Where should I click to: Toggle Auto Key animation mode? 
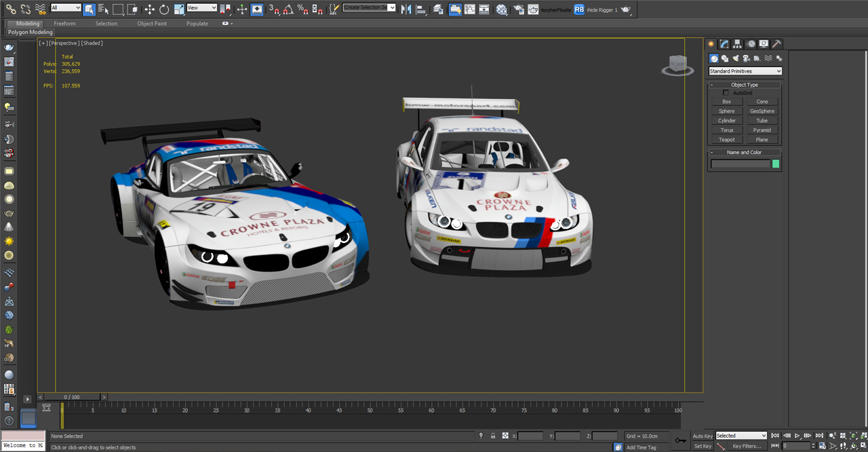click(703, 436)
